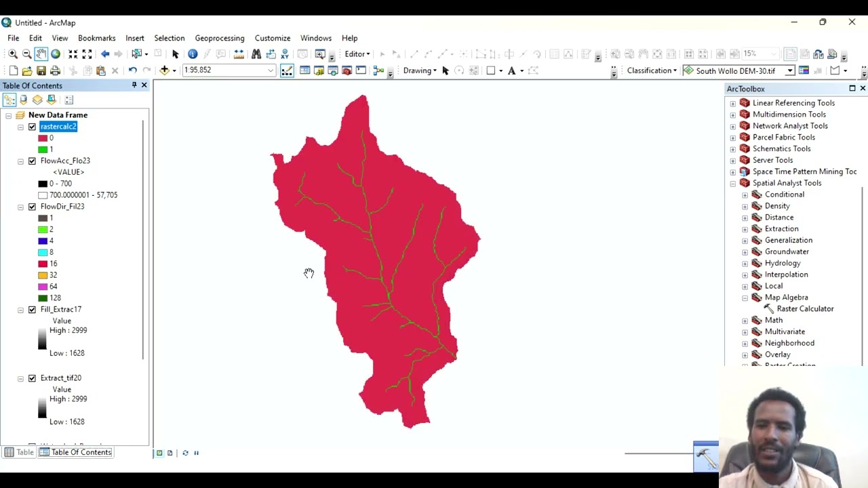Click Fixed Zoom Out icon

coord(87,54)
